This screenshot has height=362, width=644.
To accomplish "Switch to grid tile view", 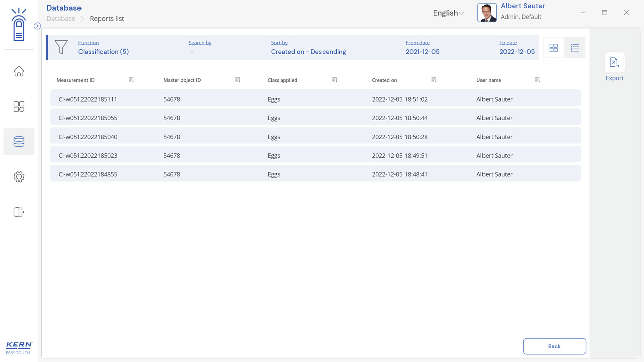I will tap(553, 48).
